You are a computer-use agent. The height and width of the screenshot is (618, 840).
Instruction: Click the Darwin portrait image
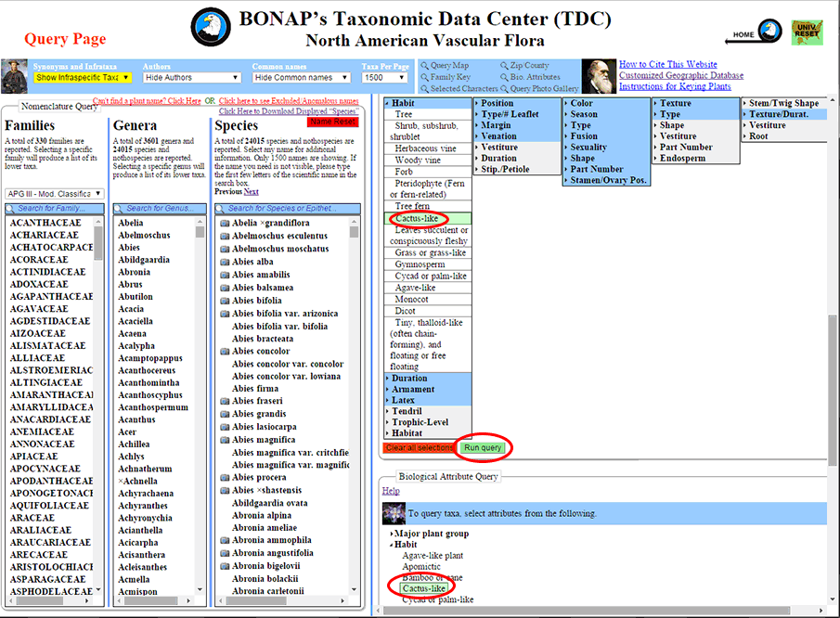coord(599,76)
